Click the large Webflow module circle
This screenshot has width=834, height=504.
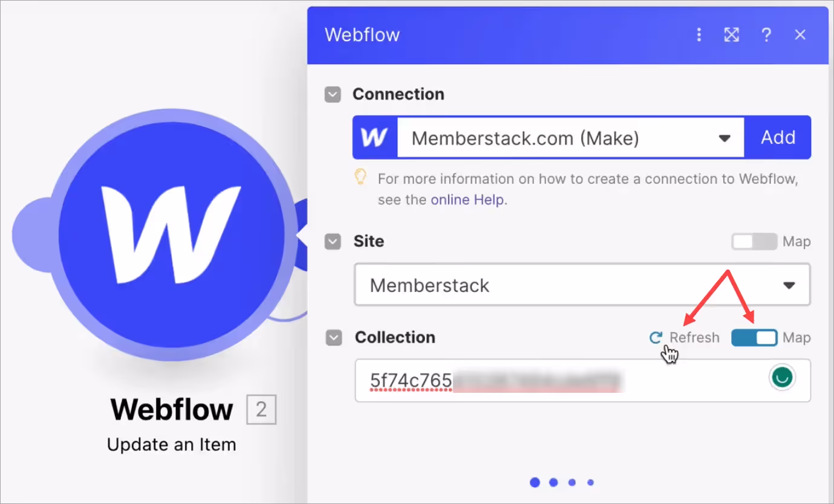[x=172, y=234]
